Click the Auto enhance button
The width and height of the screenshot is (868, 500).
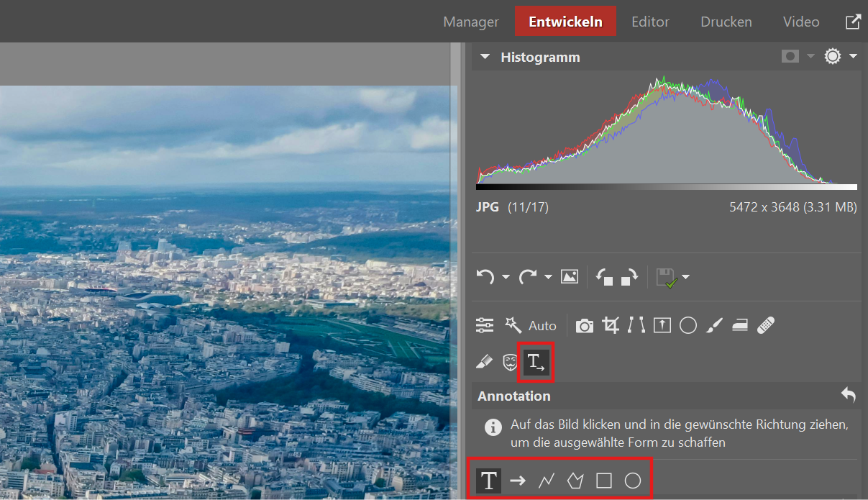(x=542, y=326)
